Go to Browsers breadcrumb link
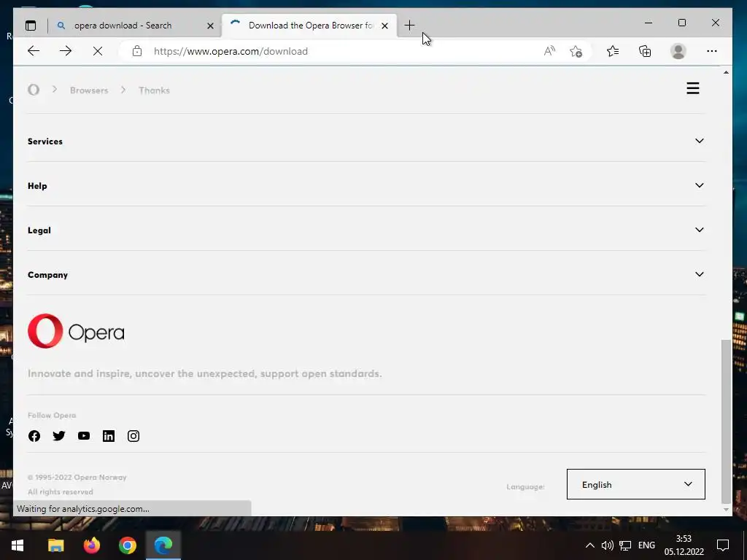747x560 pixels. pos(89,90)
